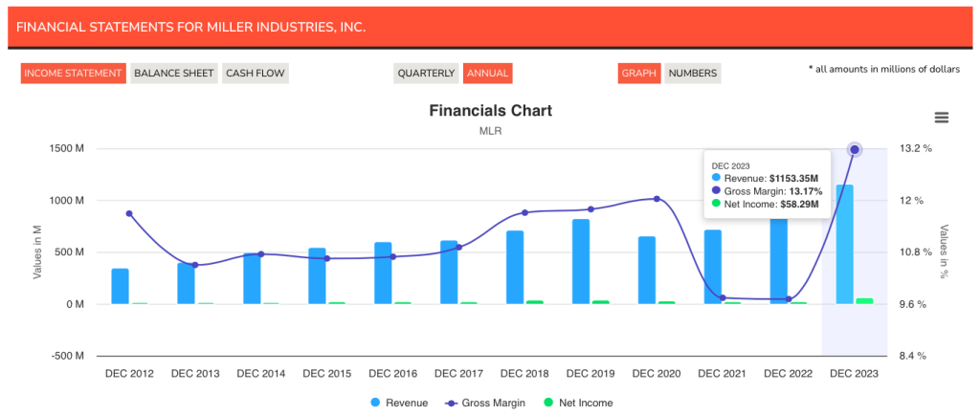Screen dimensions: 980x415
Task: Show the Numbers view
Action: coord(693,73)
